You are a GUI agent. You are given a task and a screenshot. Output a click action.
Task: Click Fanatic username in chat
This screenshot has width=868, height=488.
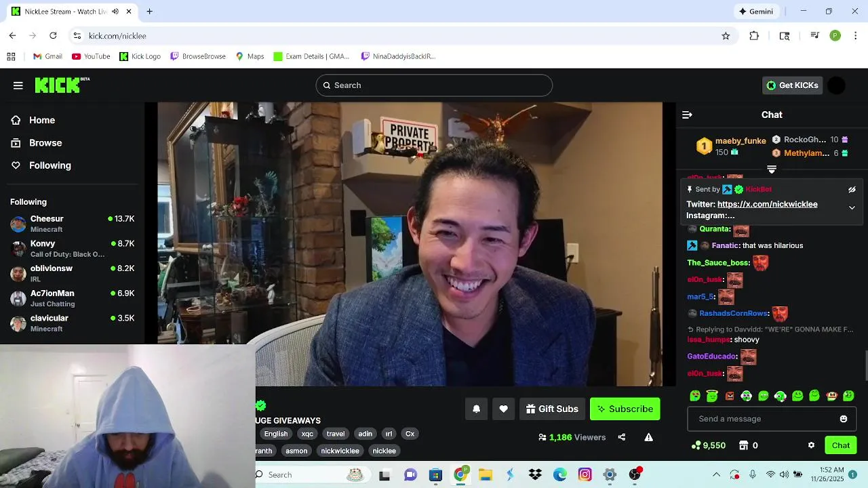coord(724,245)
